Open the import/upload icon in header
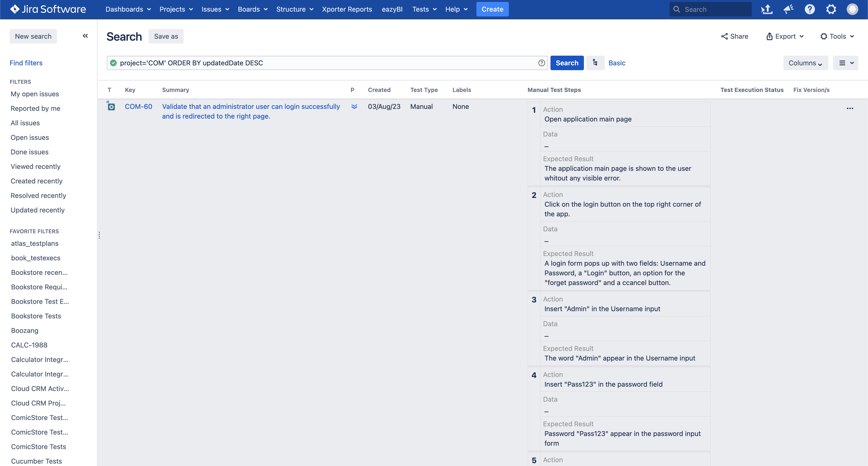This screenshot has height=466, width=868. tap(767, 9)
